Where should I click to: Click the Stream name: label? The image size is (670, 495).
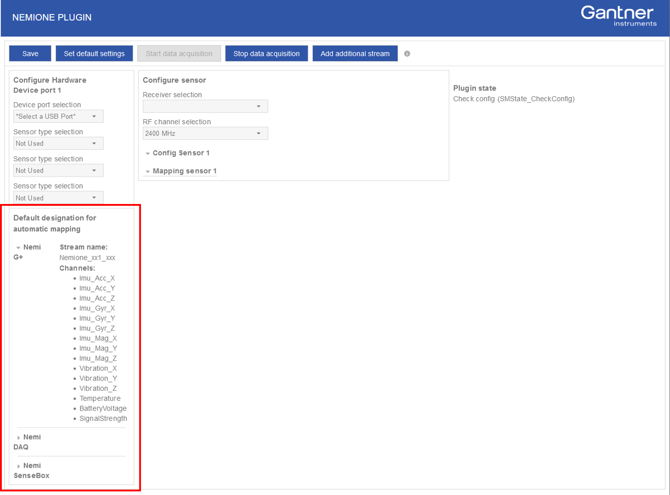[x=84, y=247]
